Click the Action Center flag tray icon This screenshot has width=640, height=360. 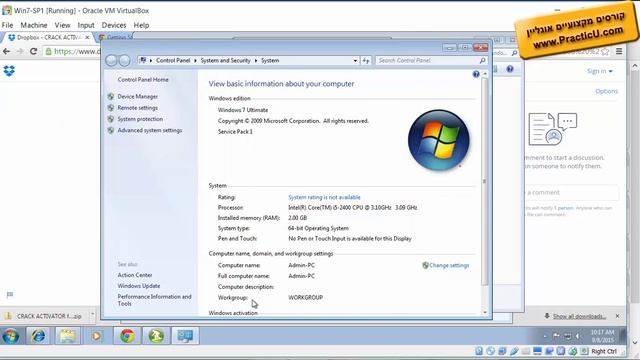[556, 336]
